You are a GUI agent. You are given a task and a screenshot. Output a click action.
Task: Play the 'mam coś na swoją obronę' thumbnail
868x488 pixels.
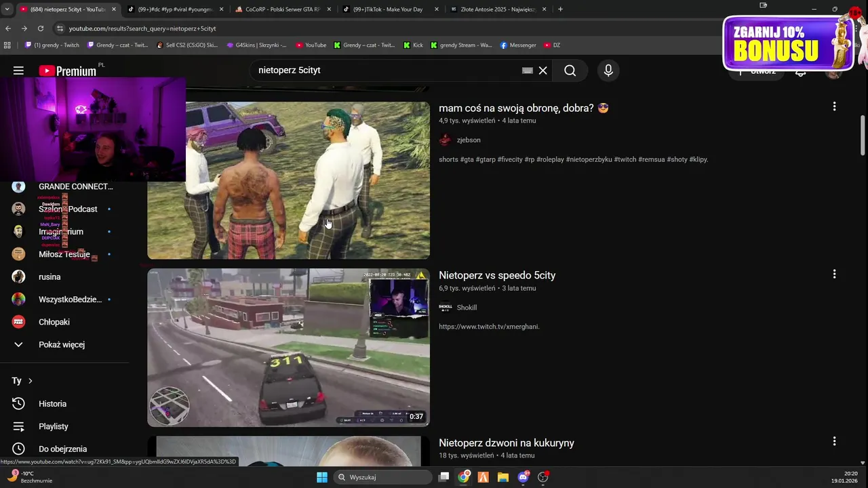(288, 180)
